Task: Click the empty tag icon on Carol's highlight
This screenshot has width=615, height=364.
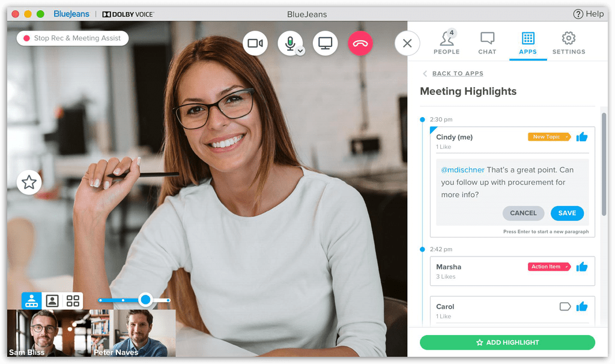Action: pyautogui.click(x=565, y=306)
